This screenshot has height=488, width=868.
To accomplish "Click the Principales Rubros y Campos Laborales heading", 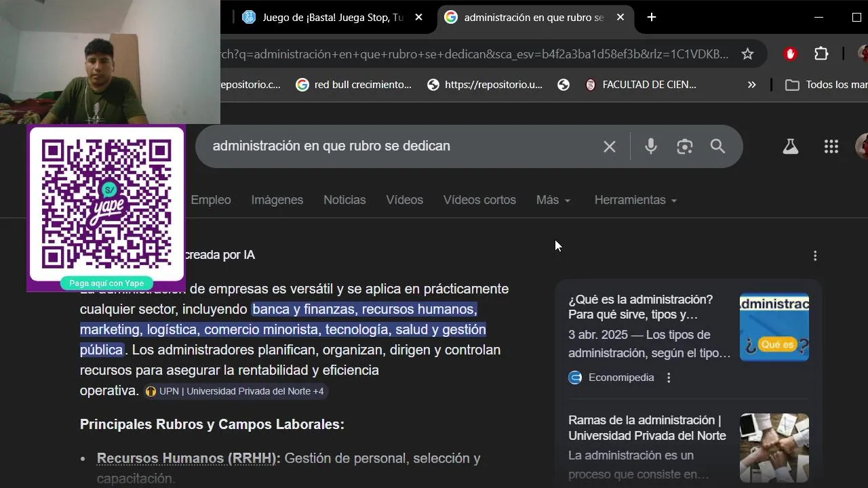I will [212, 424].
